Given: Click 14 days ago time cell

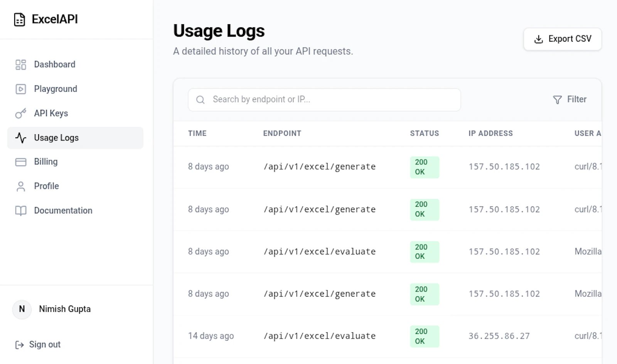Looking at the screenshot, I should click(x=211, y=336).
